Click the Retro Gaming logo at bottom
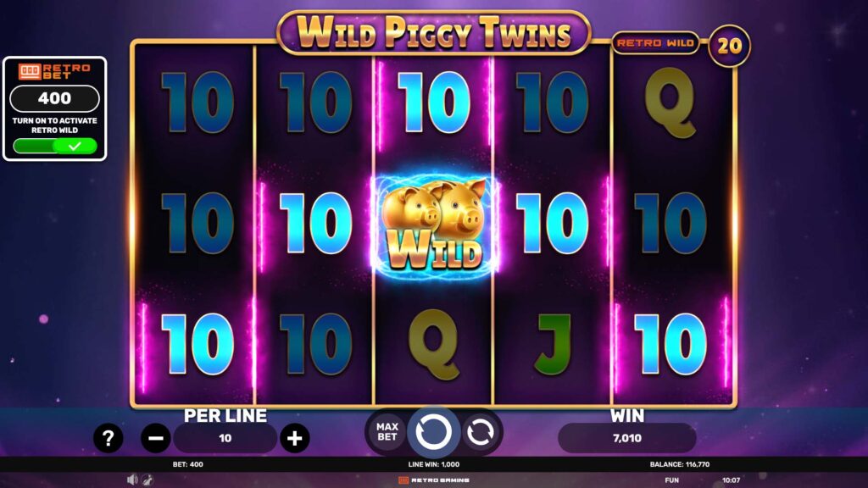Image resolution: width=868 pixels, height=488 pixels. click(x=433, y=480)
